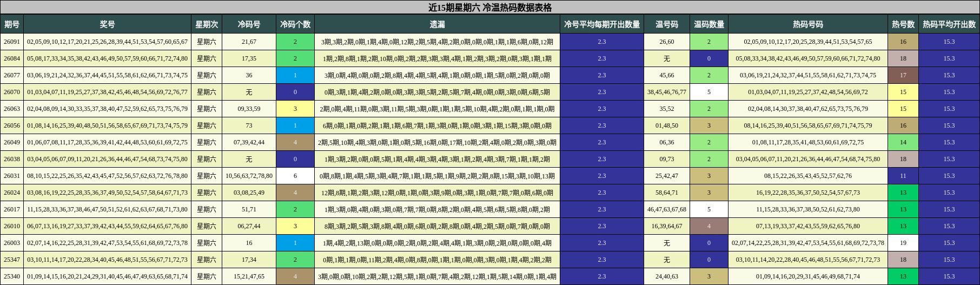980x285 pixels.
Task: Click the 温码数量 column header
Action: pos(709,24)
